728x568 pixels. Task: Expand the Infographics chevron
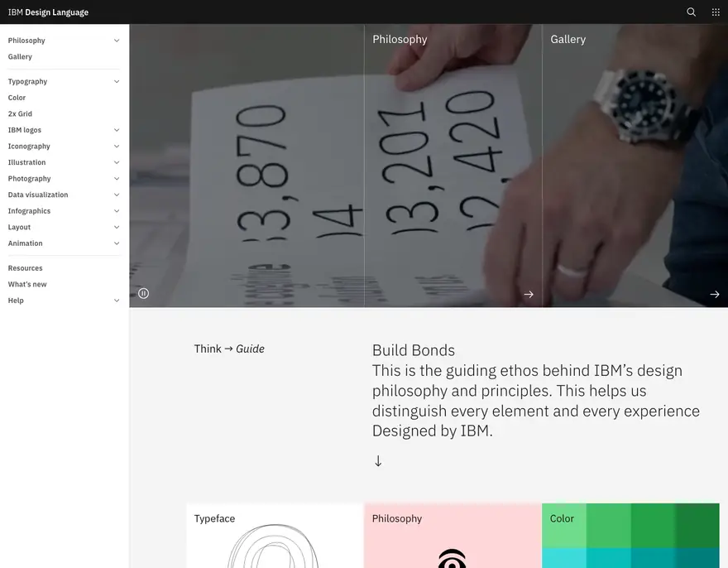click(117, 211)
